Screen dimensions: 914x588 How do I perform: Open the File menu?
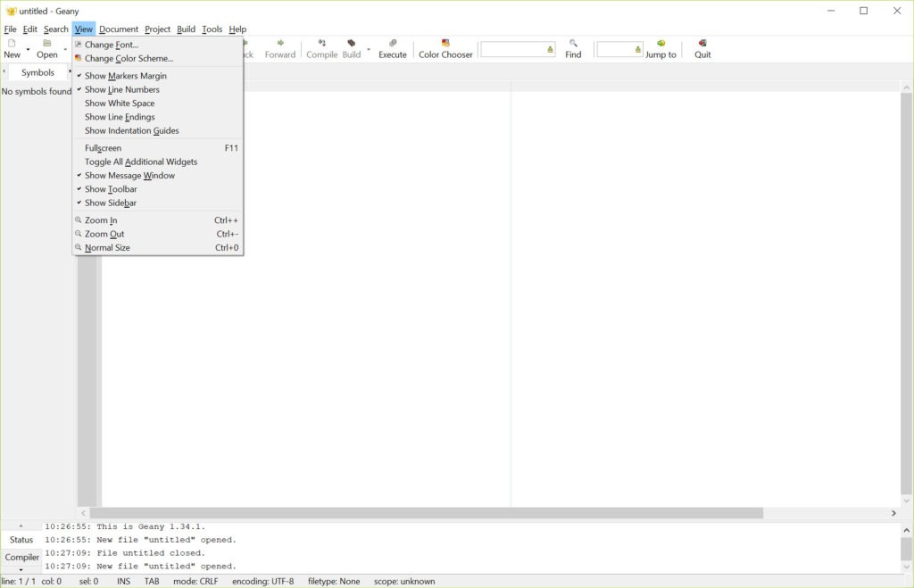click(x=11, y=29)
